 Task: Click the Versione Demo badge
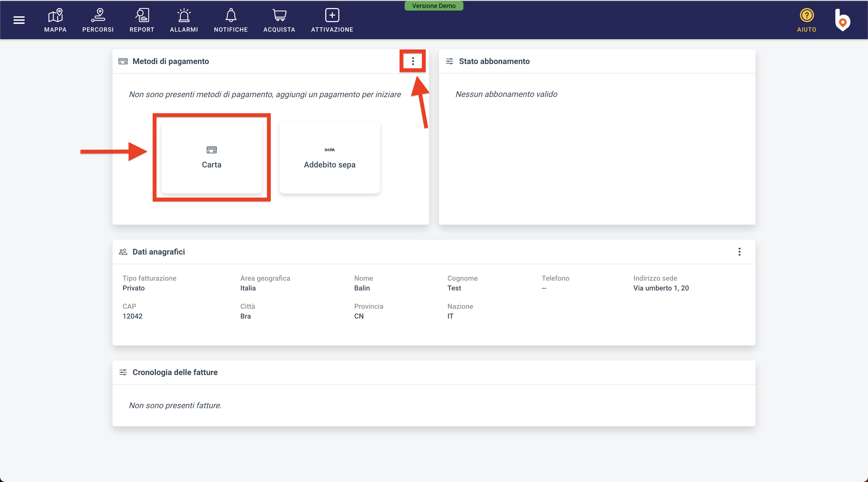coord(434,6)
